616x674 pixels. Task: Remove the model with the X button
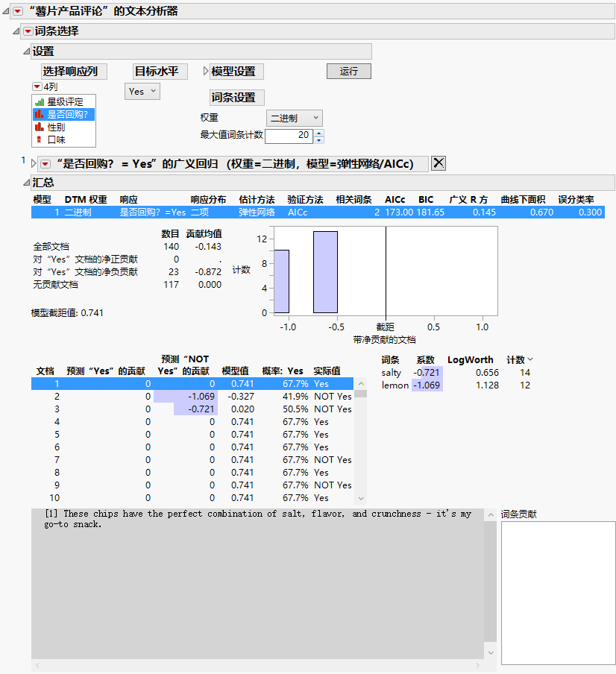pyautogui.click(x=438, y=163)
